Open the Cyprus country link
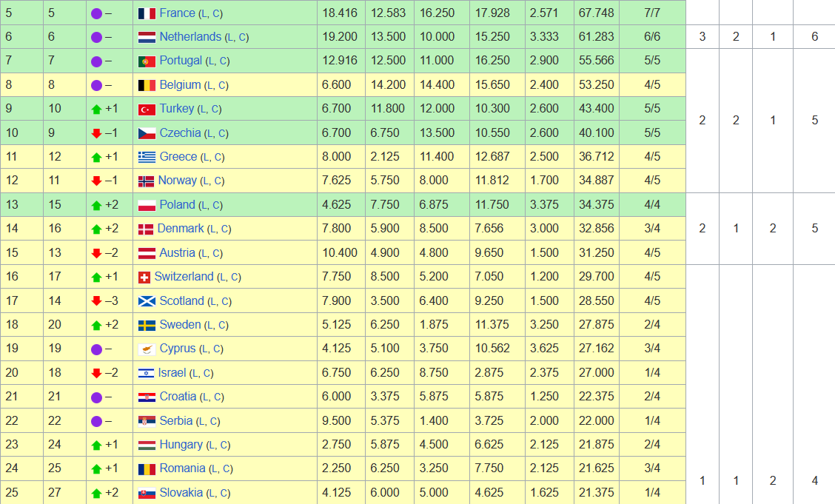 click(x=178, y=348)
